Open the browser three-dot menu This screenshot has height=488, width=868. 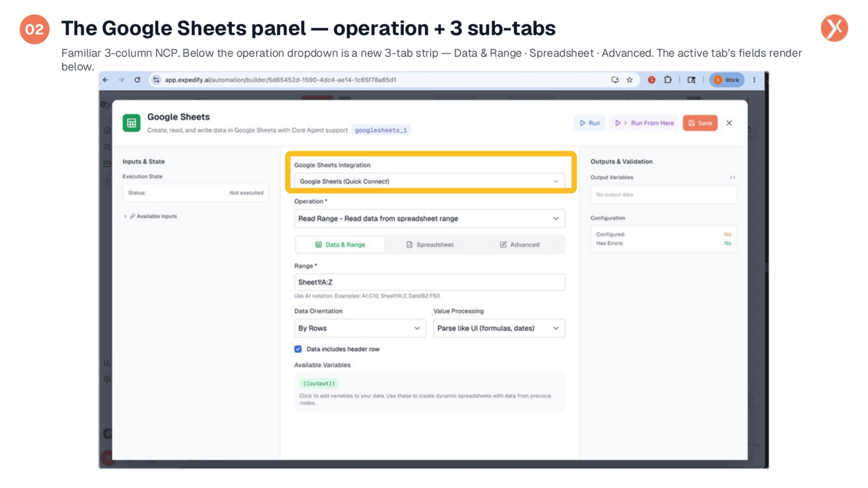pos(754,80)
